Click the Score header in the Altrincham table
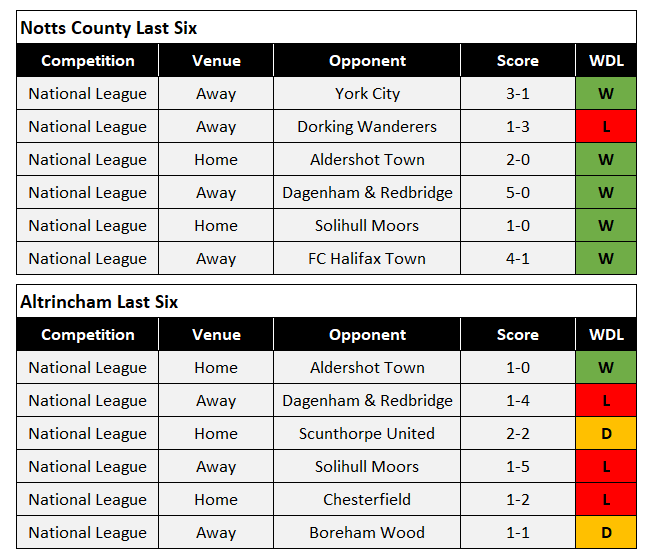The image size is (653, 559). pyautogui.click(x=518, y=335)
